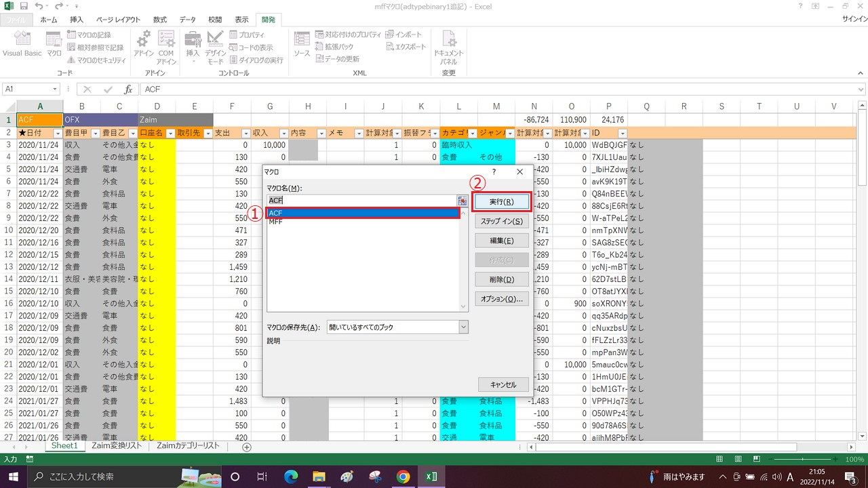
Task: Open the ID column filter dropdown
Action: pos(622,134)
